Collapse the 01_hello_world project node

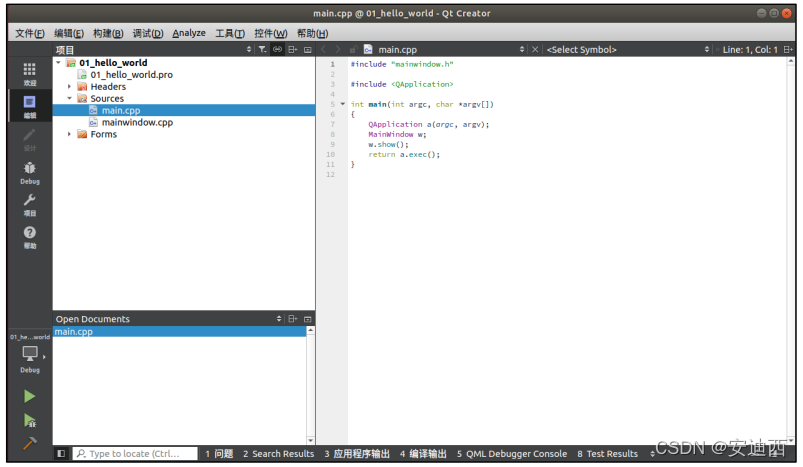click(58, 62)
